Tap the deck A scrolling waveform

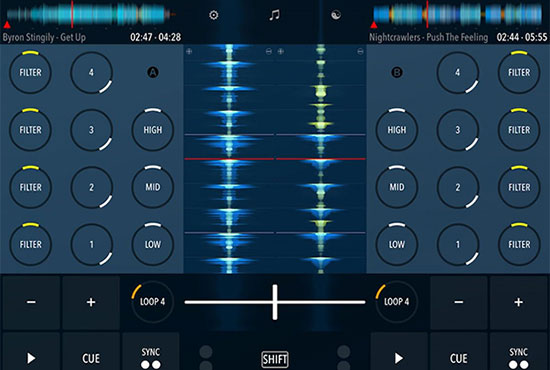(229, 159)
